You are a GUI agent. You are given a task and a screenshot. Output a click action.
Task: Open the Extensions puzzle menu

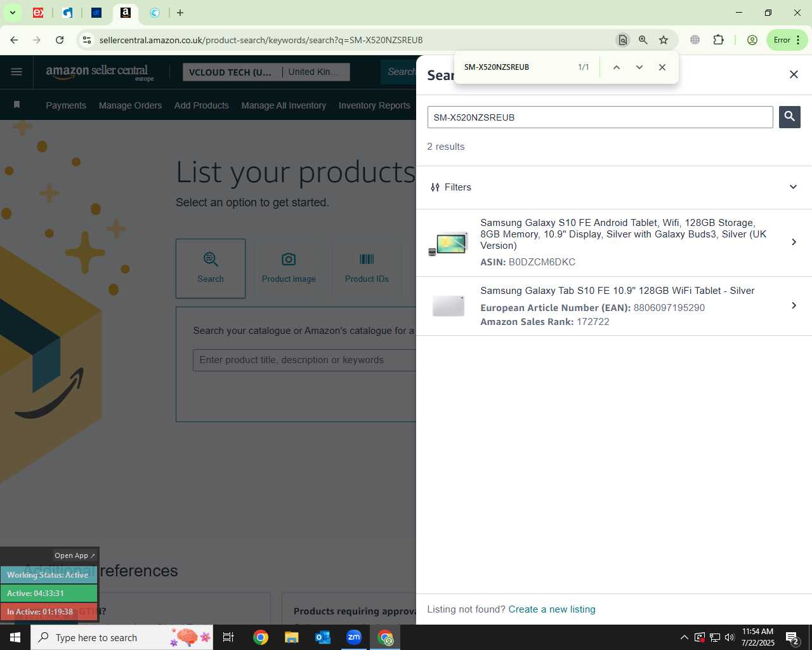coord(718,40)
